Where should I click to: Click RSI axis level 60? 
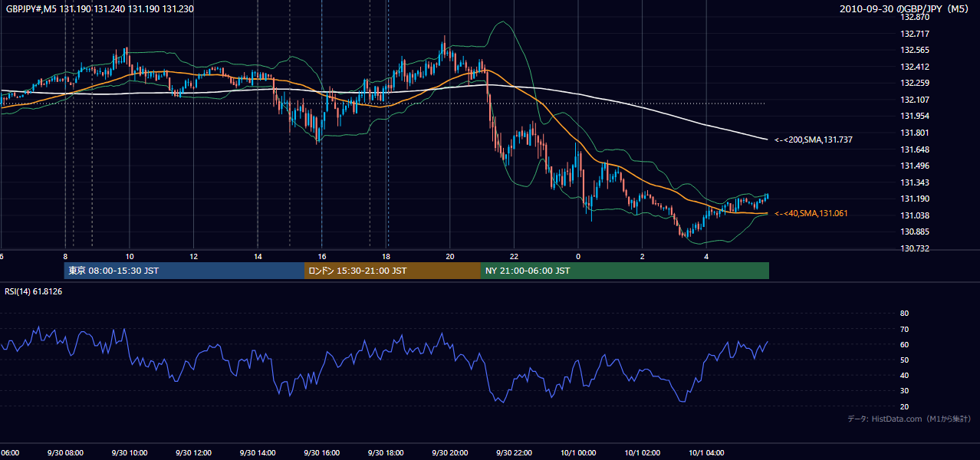(x=904, y=344)
